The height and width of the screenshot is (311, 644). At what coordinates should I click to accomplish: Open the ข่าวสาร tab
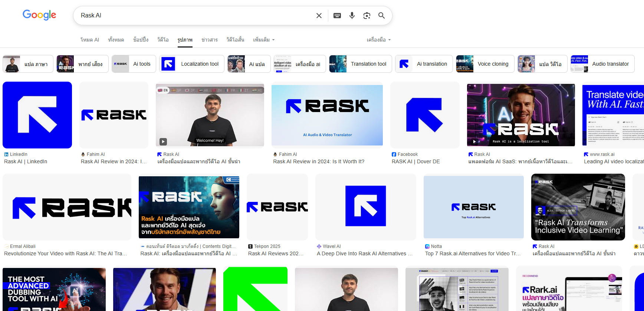[210, 40]
